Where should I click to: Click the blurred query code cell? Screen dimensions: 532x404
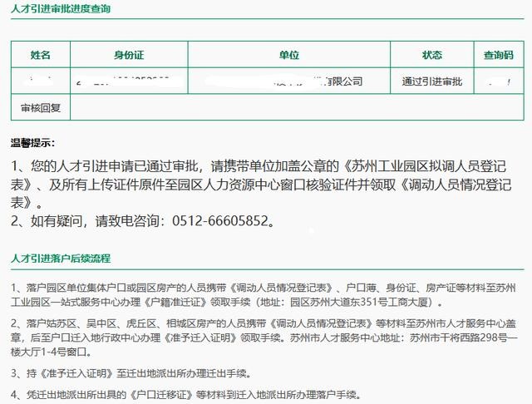click(499, 81)
